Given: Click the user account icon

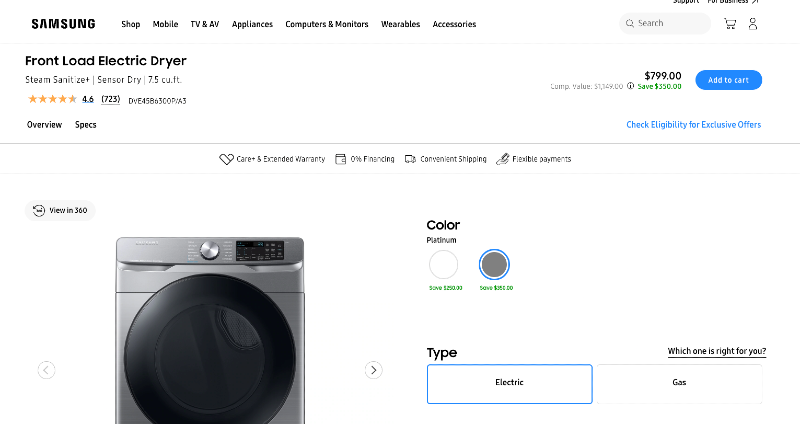Looking at the screenshot, I should (x=753, y=24).
